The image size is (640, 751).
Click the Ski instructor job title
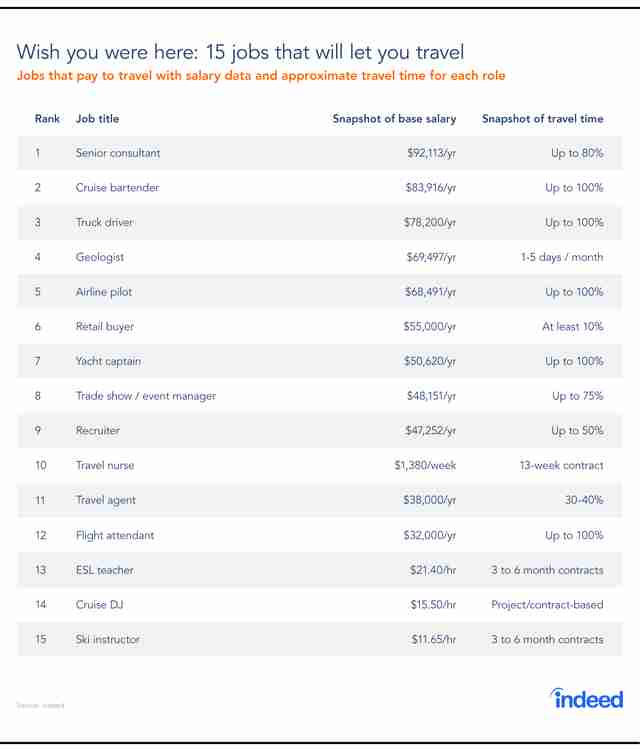tap(107, 639)
